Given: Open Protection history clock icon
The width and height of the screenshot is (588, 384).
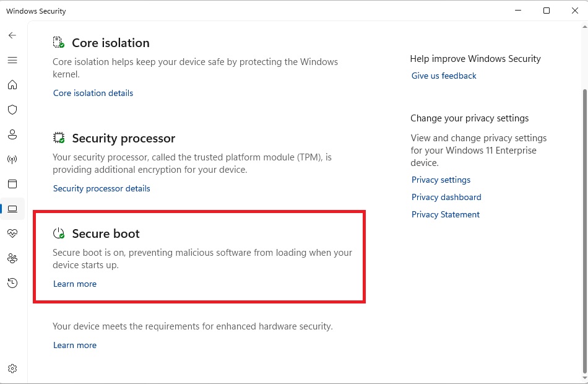Looking at the screenshot, I should [12, 283].
